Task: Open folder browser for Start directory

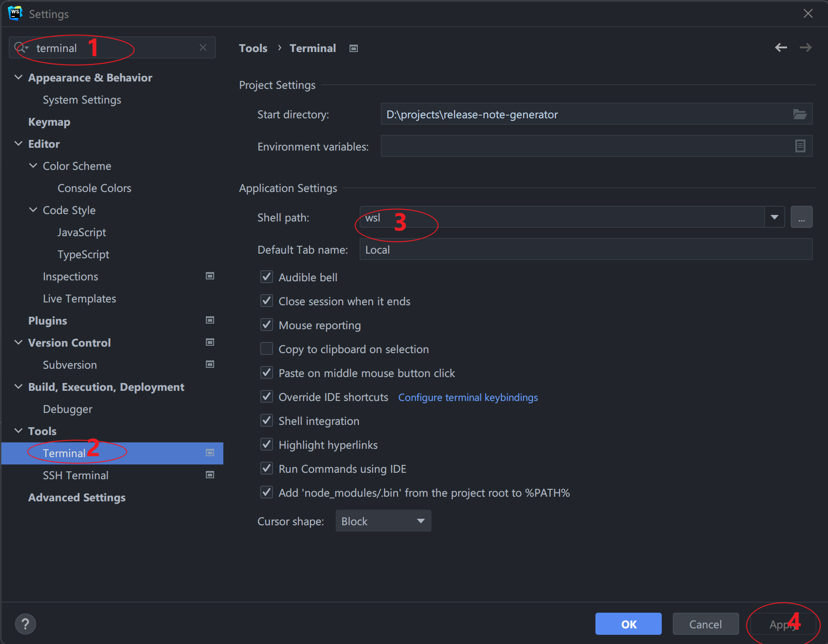Action: pos(799,114)
